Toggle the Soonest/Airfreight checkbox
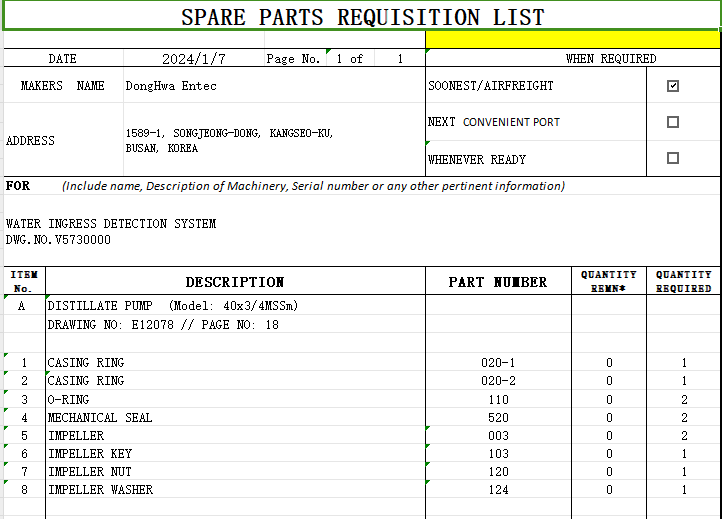Screen dimensions: 722x519 point(673,86)
